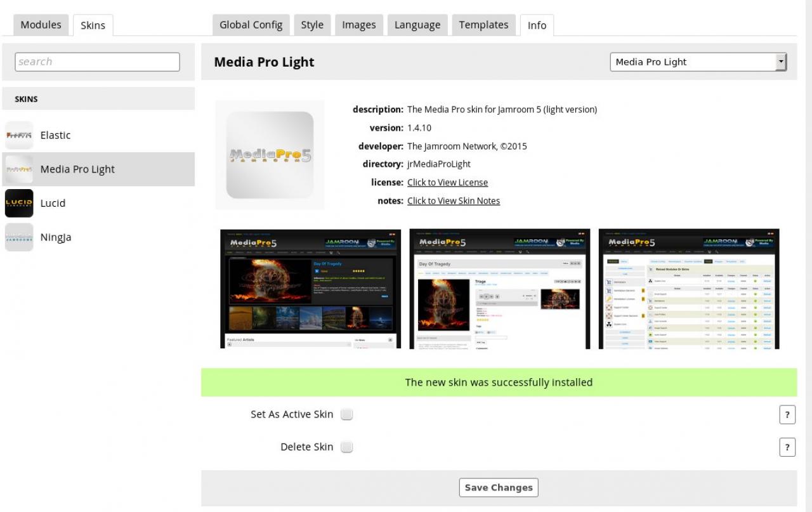Open the Images tab
The height and width of the screenshot is (512, 812).
tap(359, 25)
